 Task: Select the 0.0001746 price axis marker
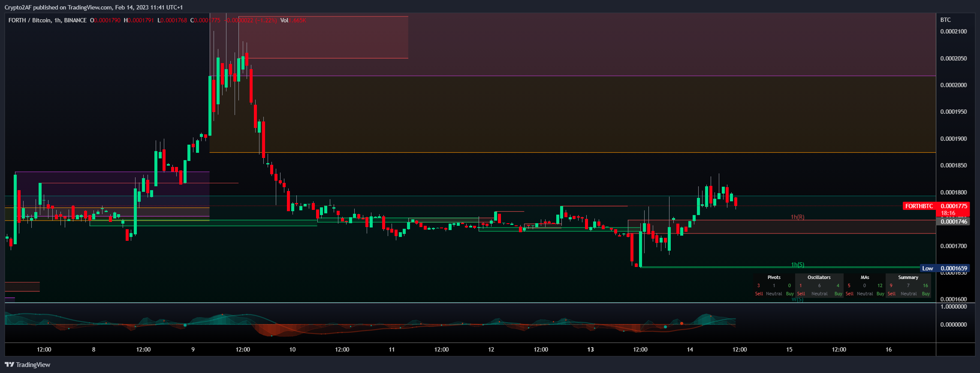pyautogui.click(x=953, y=221)
